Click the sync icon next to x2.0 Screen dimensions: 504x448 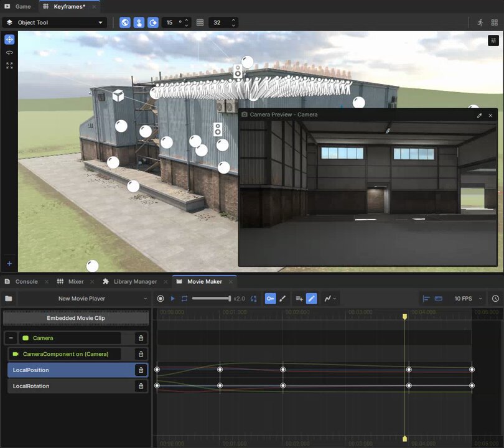click(254, 299)
